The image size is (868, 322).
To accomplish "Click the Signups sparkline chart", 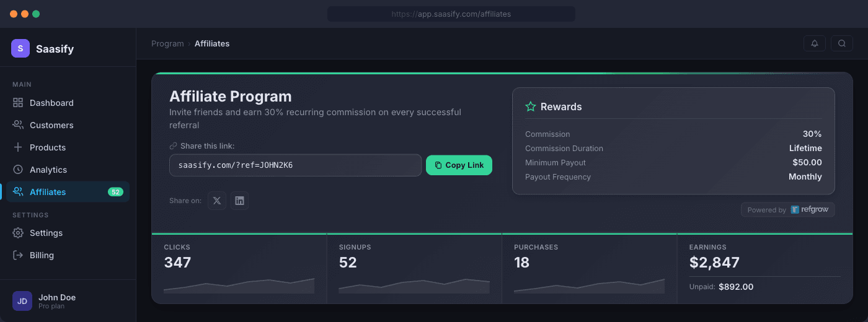I will [414, 285].
